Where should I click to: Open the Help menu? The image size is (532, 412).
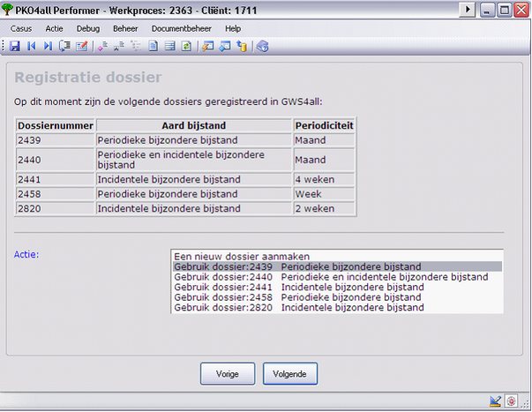(x=233, y=29)
